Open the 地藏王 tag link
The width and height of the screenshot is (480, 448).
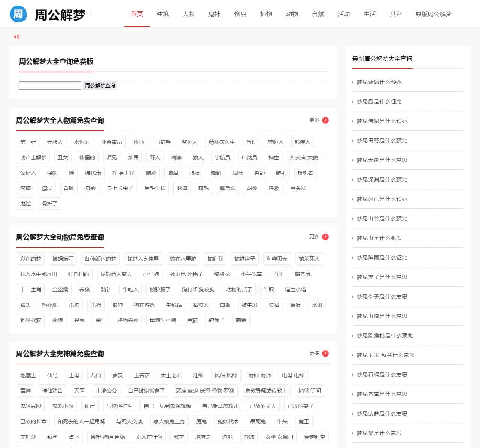(x=28, y=375)
